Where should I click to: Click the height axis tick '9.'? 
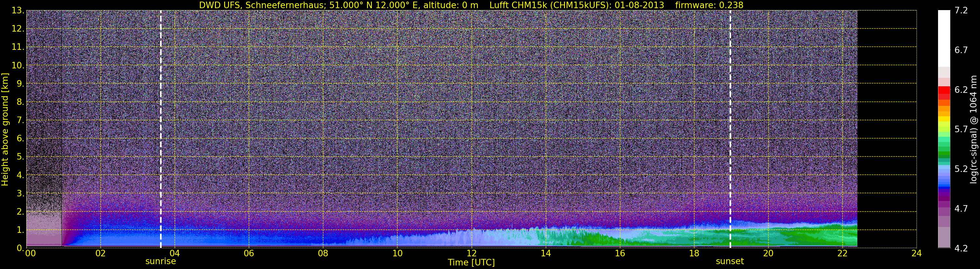tap(20, 83)
